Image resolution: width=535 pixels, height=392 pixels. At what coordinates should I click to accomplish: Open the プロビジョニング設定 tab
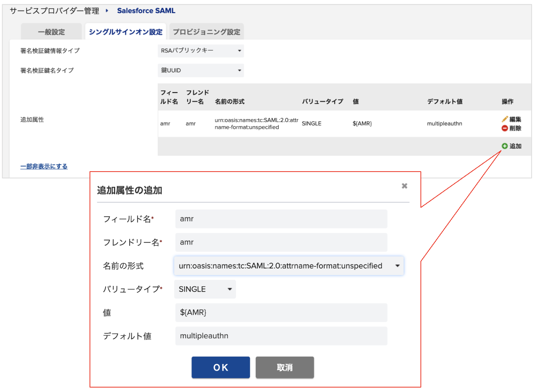click(x=206, y=32)
